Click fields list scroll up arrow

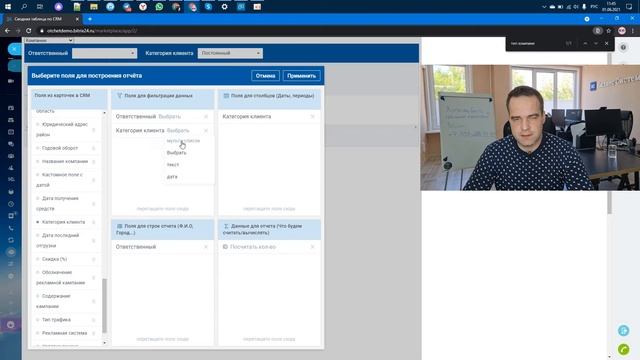(104, 113)
